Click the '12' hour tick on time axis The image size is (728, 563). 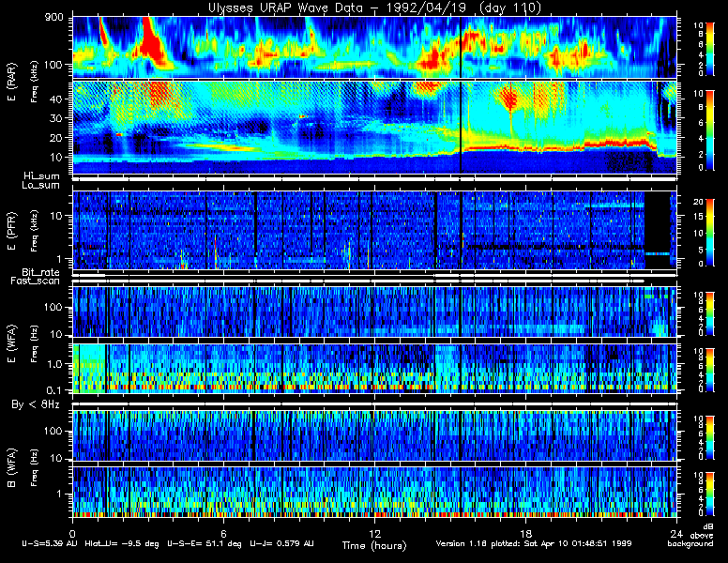tap(374, 533)
